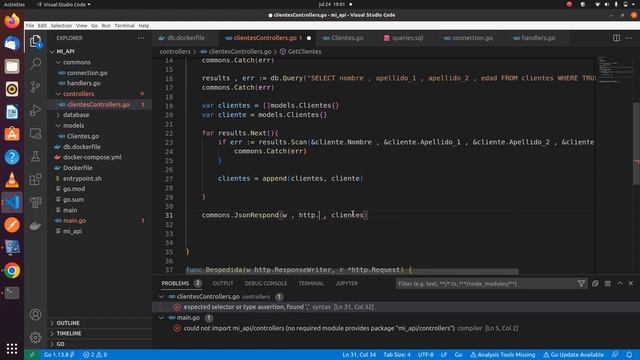The width and height of the screenshot is (640, 360).
Task: Open the Search view in activity bar
Action: [36, 63]
